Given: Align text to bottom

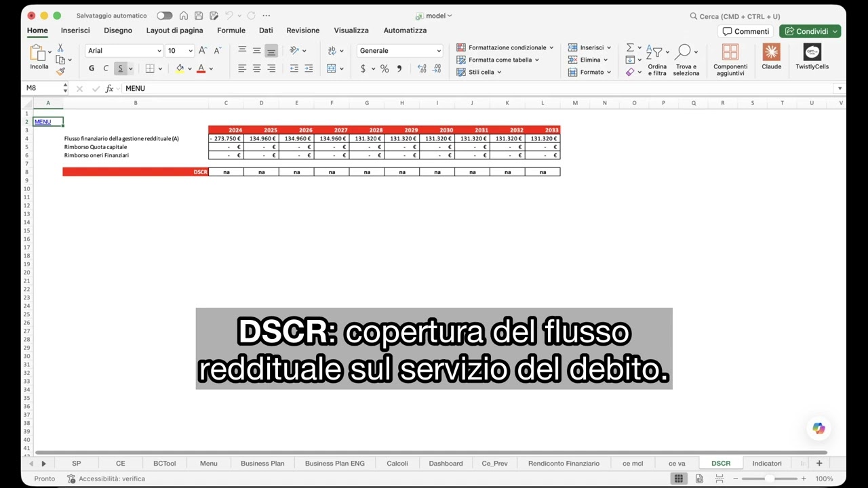Looking at the screenshot, I should click(x=271, y=51).
